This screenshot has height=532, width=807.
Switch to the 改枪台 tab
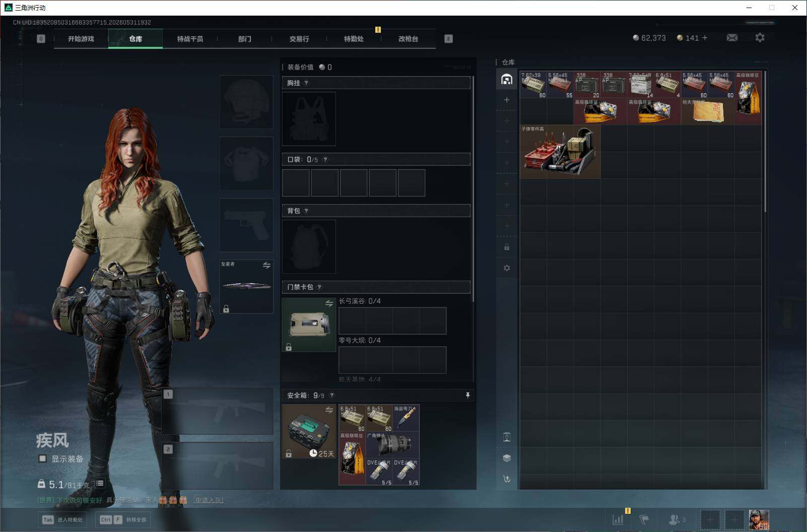(x=408, y=39)
